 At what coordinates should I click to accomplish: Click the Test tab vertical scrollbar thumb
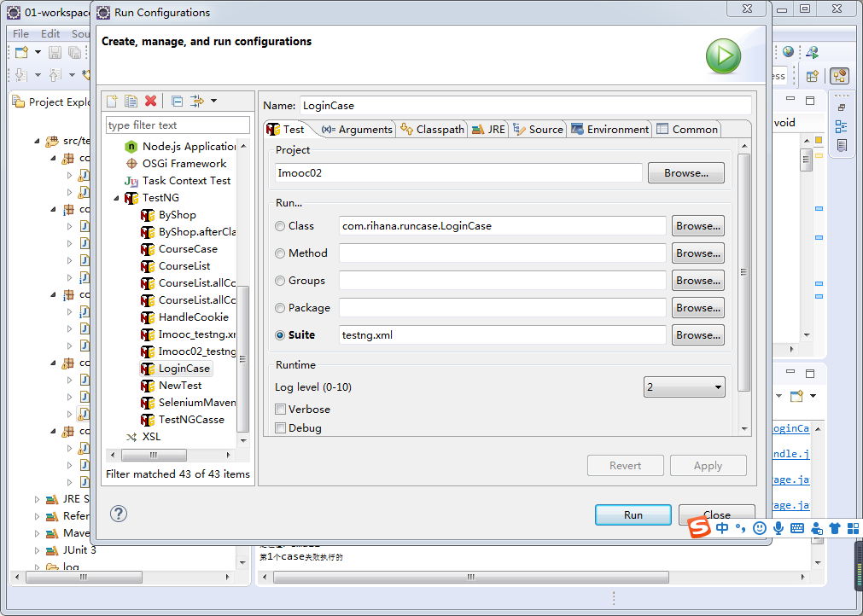[743, 272]
